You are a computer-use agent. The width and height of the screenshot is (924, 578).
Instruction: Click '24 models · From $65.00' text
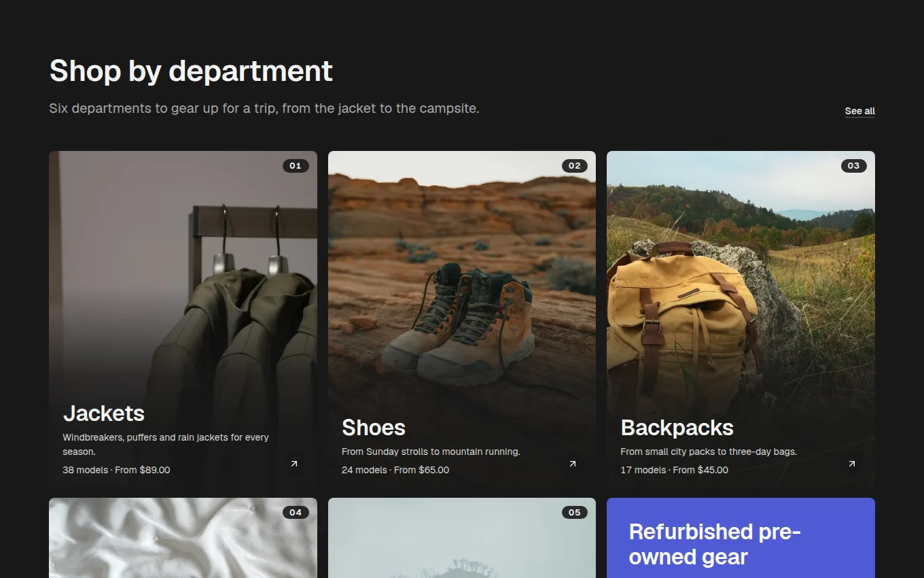(395, 470)
